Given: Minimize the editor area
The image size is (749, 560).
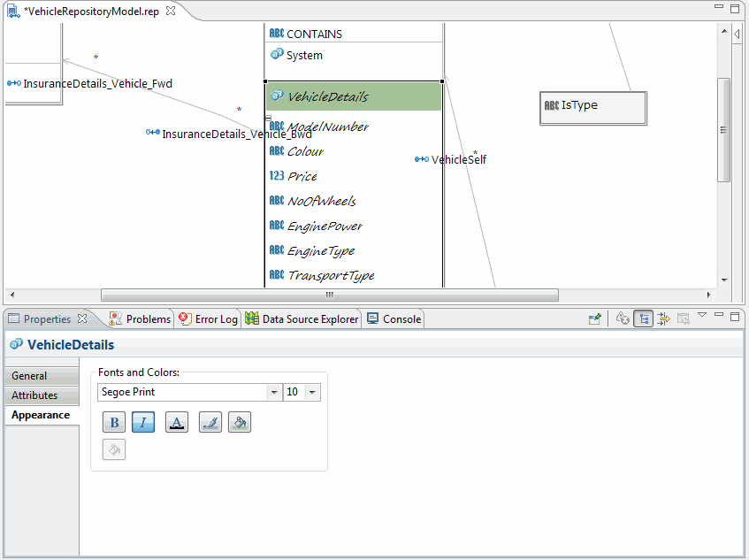Looking at the screenshot, I should [719, 6].
